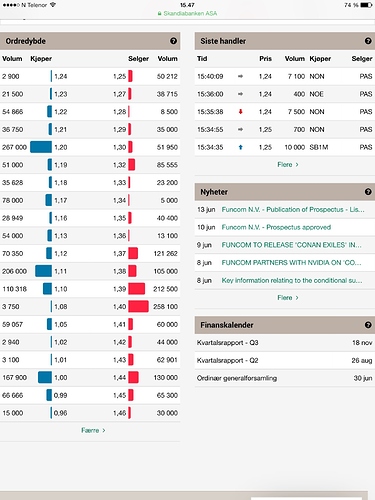Expand more trades with Flere under Siste handler
Screen dimensions: 375x500
tap(288, 164)
